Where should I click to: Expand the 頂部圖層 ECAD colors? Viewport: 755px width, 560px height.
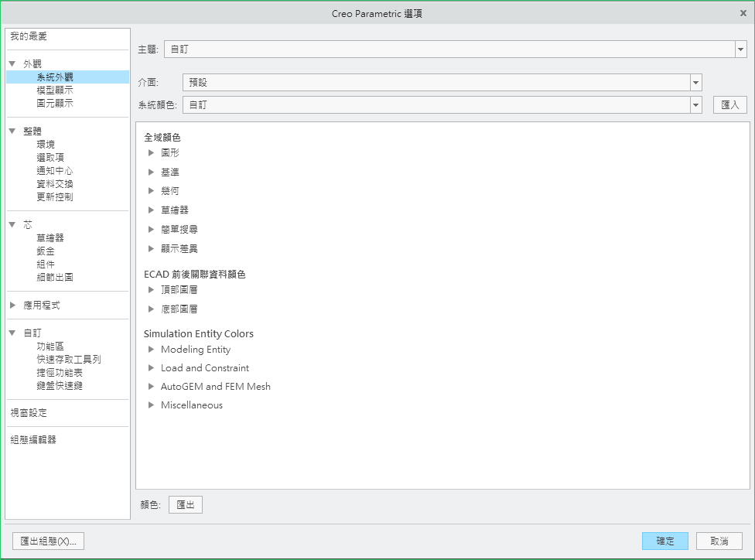[152, 290]
